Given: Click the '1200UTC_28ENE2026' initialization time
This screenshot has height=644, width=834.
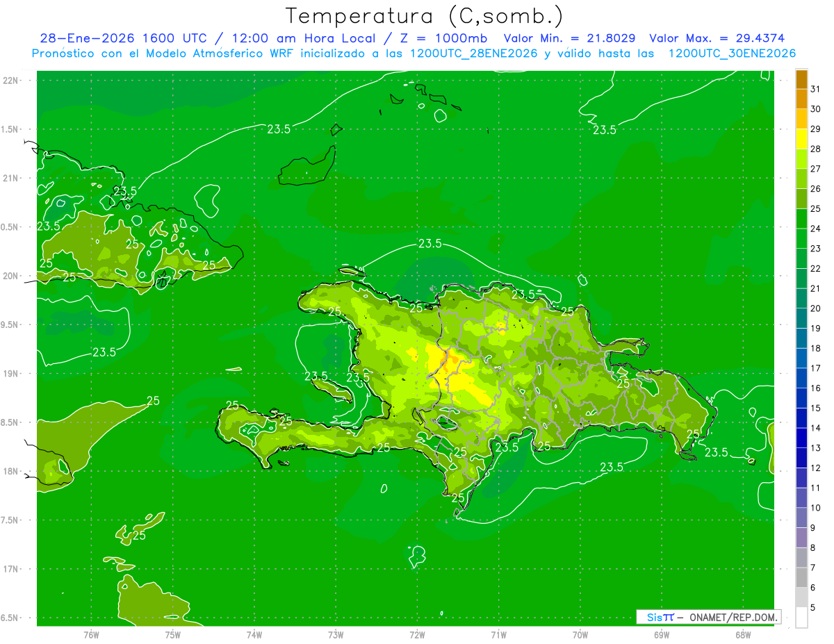Looking at the screenshot, I should [474, 53].
